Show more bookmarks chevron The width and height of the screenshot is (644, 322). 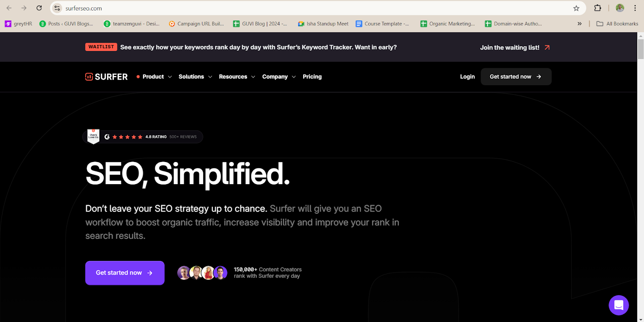[x=580, y=24]
